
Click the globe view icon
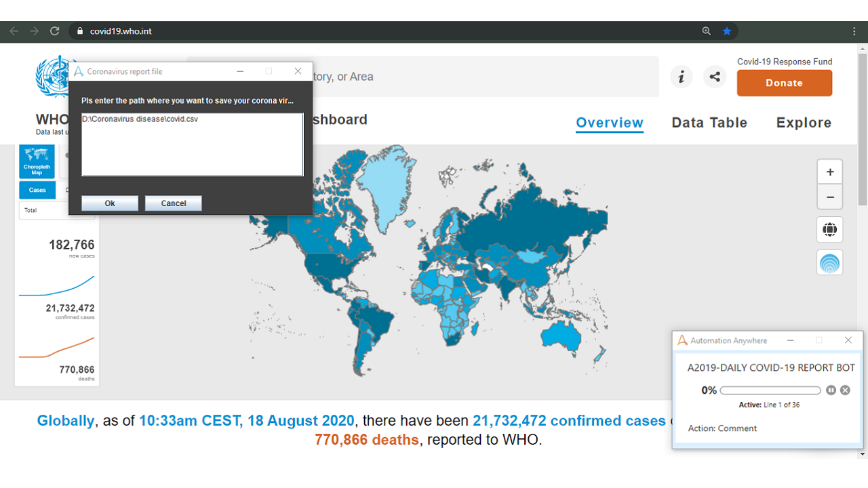[x=830, y=230]
